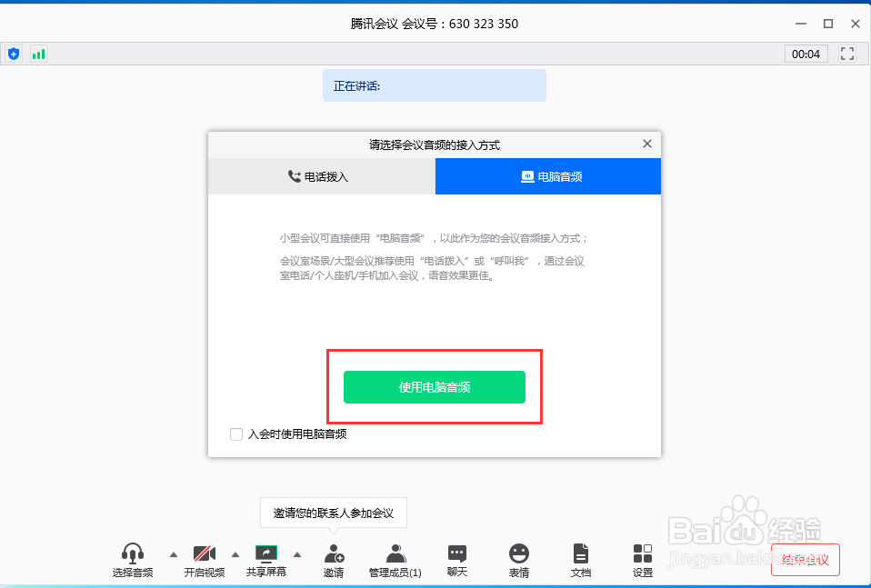Start 共享屏幕 screen sharing
Viewport: 871px width, 588px height.
[266, 560]
